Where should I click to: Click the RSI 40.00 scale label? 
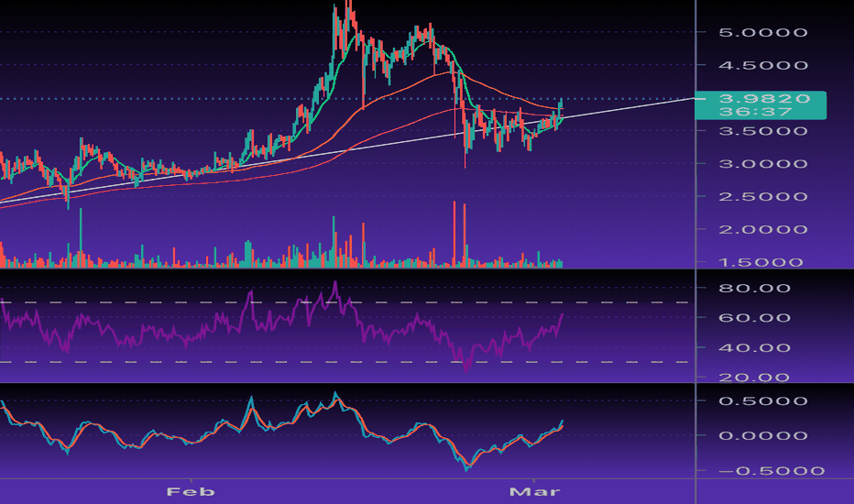pyautogui.click(x=754, y=348)
